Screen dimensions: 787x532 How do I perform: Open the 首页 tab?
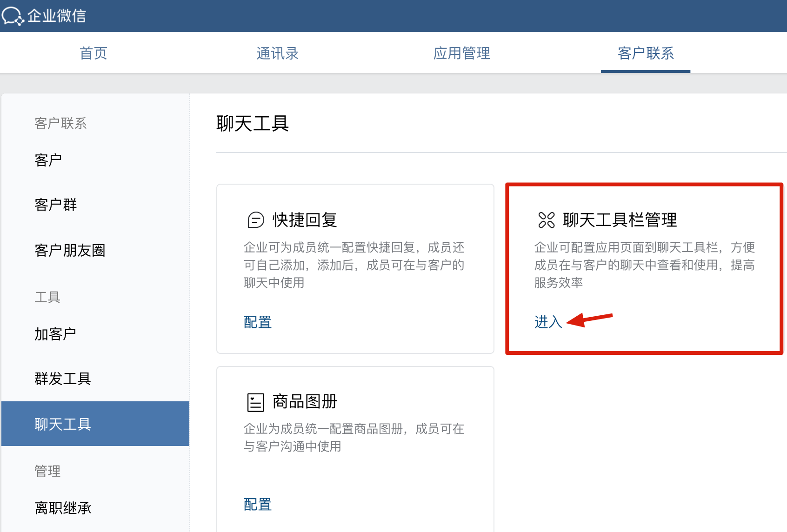pos(93,53)
